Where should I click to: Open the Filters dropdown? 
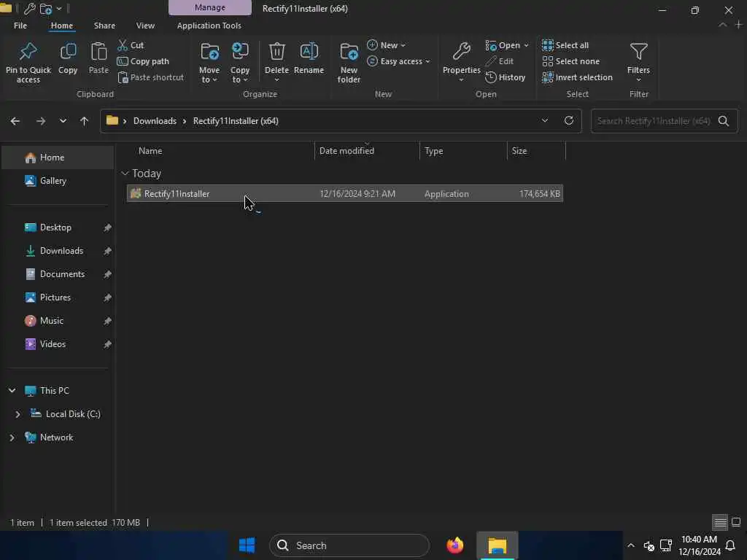pos(638,61)
